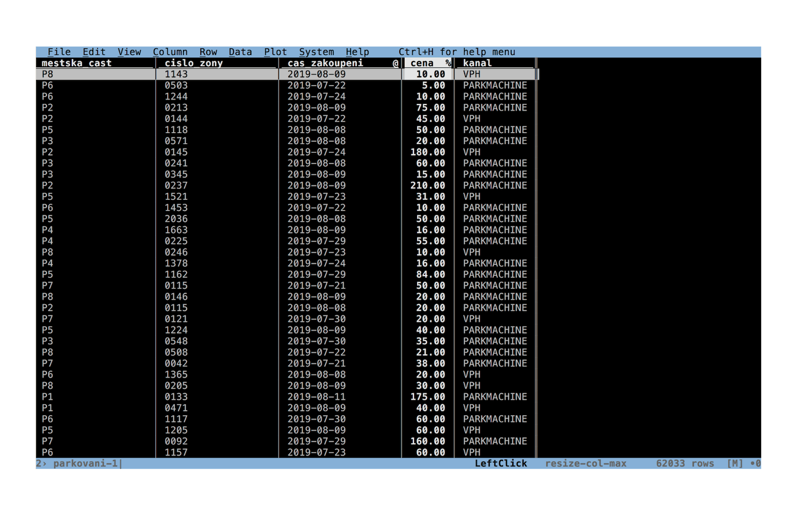Click the @ date type indicator
Viewport: 812px width, 519px height.
coord(395,63)
